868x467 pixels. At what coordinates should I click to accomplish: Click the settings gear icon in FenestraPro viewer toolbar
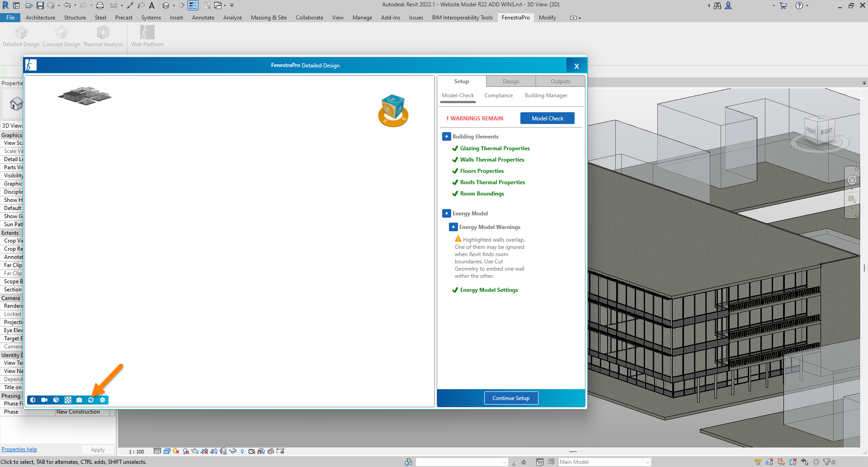click(103, 400)
